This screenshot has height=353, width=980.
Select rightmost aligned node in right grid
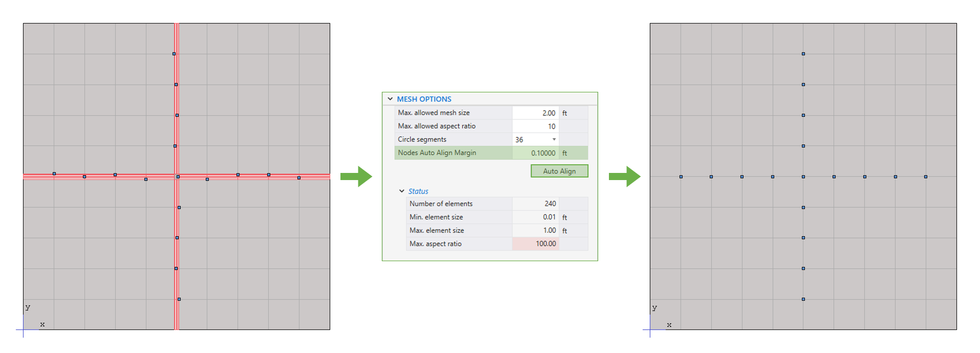coord(926,176)
